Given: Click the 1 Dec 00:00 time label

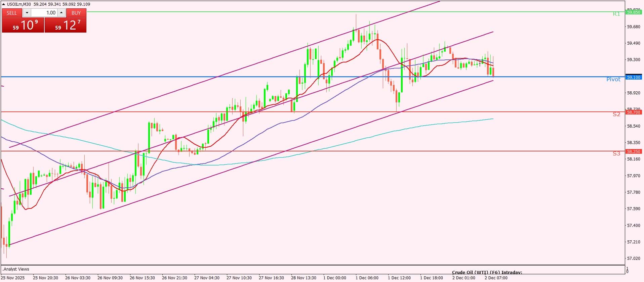Looking at the screenshot, I should pyautogui.click(x=335, y=278).
